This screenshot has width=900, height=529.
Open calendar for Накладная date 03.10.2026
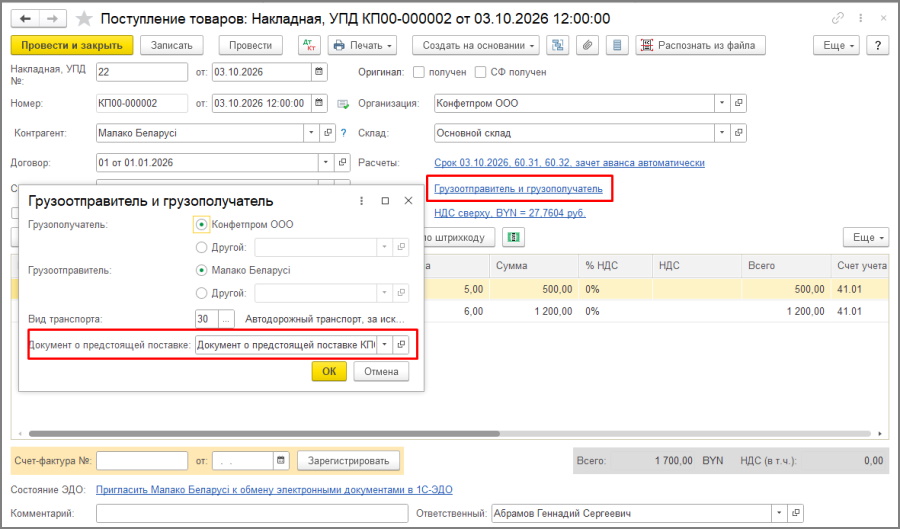click(x=319, y=72)
